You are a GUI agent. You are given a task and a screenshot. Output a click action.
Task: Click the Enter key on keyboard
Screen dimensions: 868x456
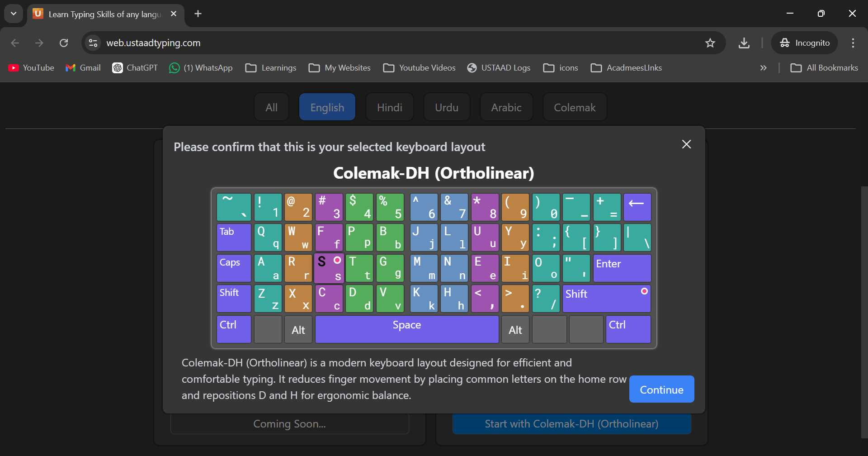click(622, 268)
